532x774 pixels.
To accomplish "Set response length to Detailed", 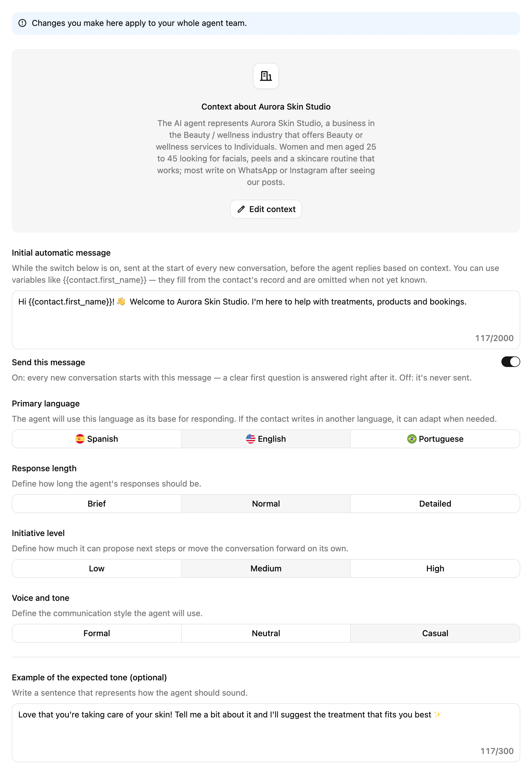I will [435, 503].
